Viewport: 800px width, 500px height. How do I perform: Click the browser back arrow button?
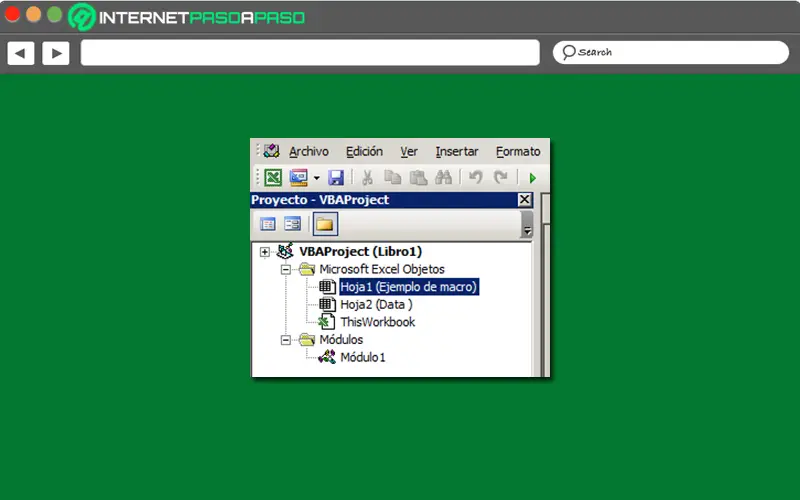click(x=21, y=53)
